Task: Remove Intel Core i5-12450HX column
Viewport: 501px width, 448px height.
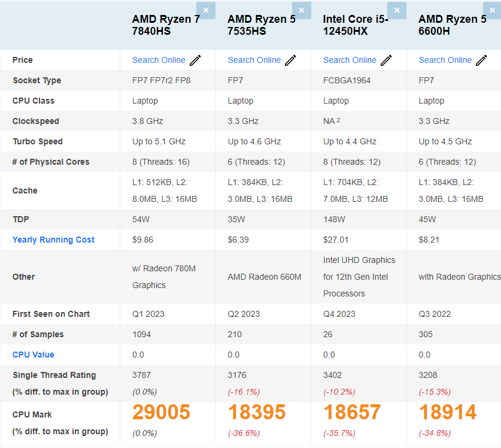Action: click(x=397, y=10)
